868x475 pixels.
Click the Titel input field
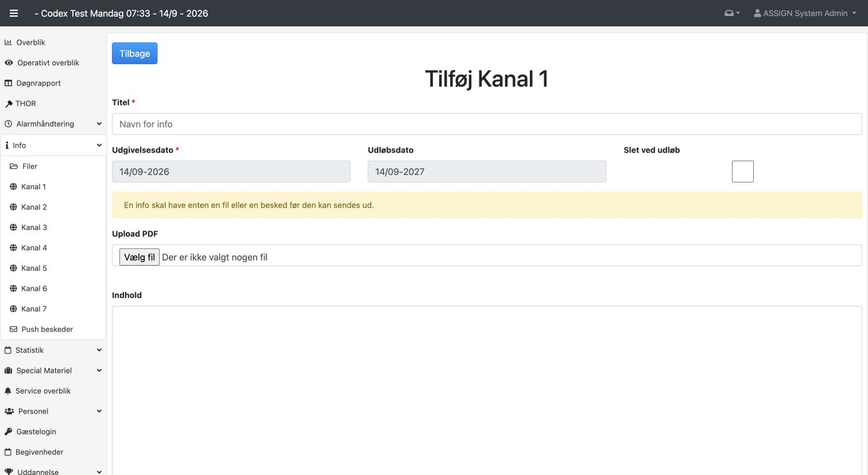click(x=487, y=124)
